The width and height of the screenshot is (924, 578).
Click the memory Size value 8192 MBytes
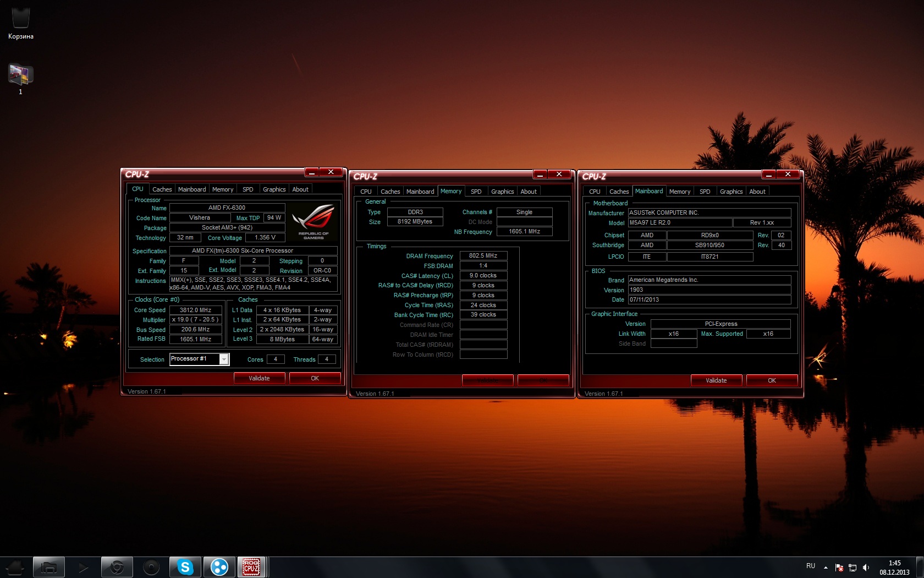coord(415,221)
